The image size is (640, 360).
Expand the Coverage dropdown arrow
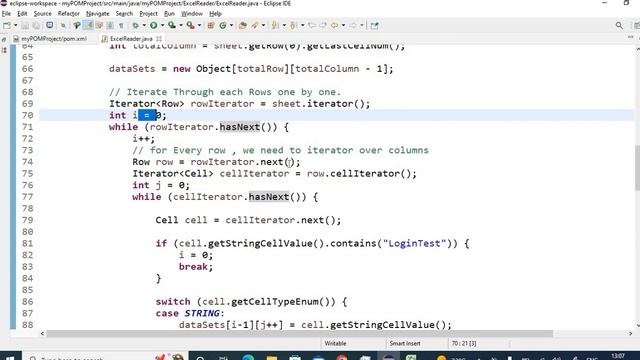[181, 25]
